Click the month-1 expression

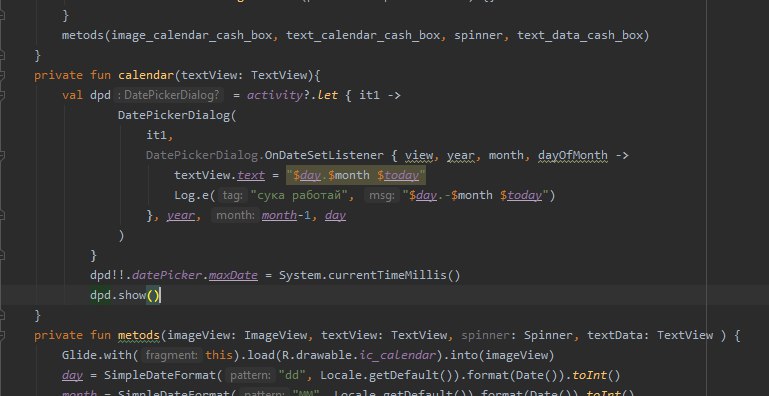pos(286,215)
